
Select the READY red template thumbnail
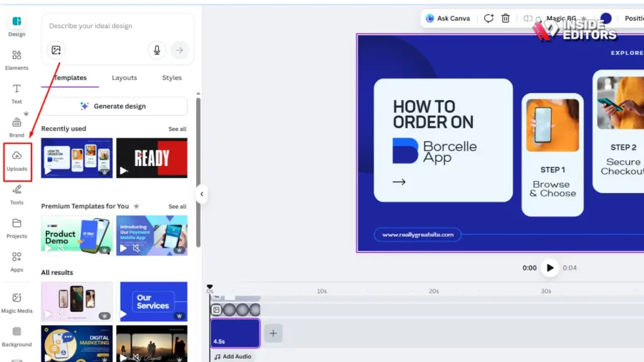pyautogui.click(x=152, y=158)
